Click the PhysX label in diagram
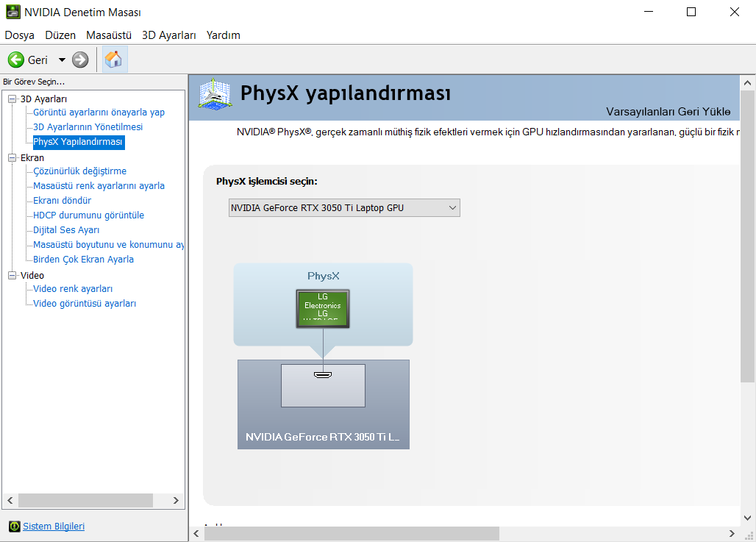756x542 pixels. click(x=323, y=276)
